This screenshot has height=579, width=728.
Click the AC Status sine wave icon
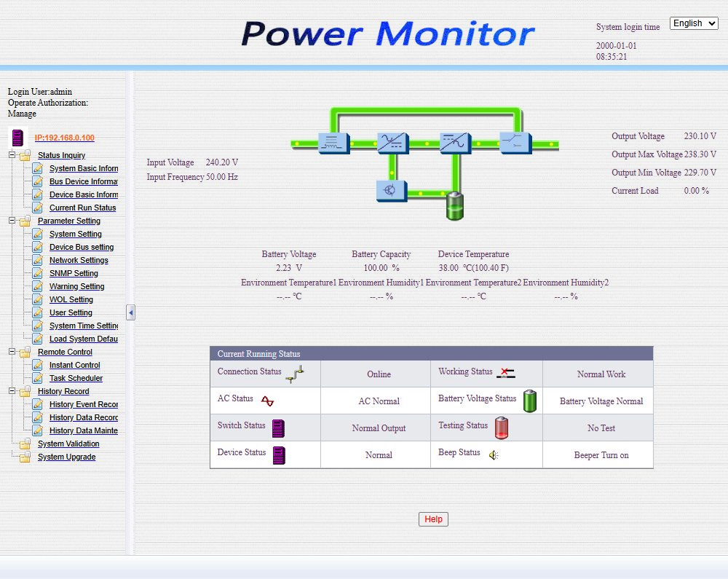[267, 401]
